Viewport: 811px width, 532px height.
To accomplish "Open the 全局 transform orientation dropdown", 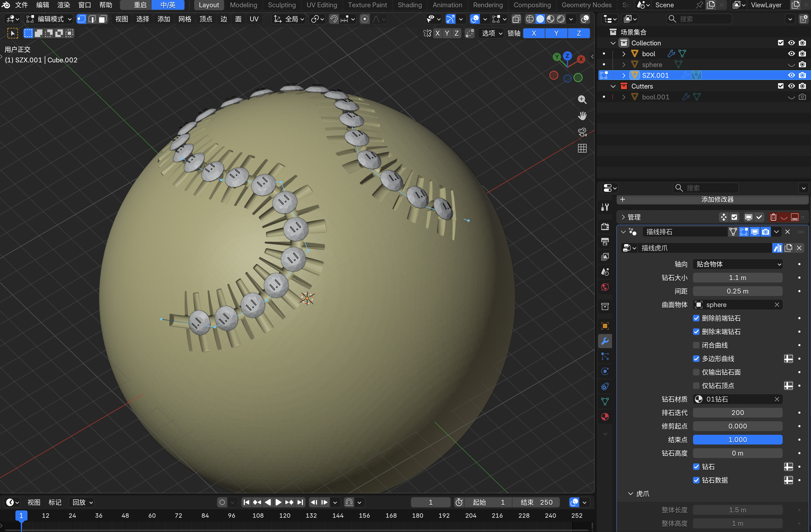I will point(289,19).
